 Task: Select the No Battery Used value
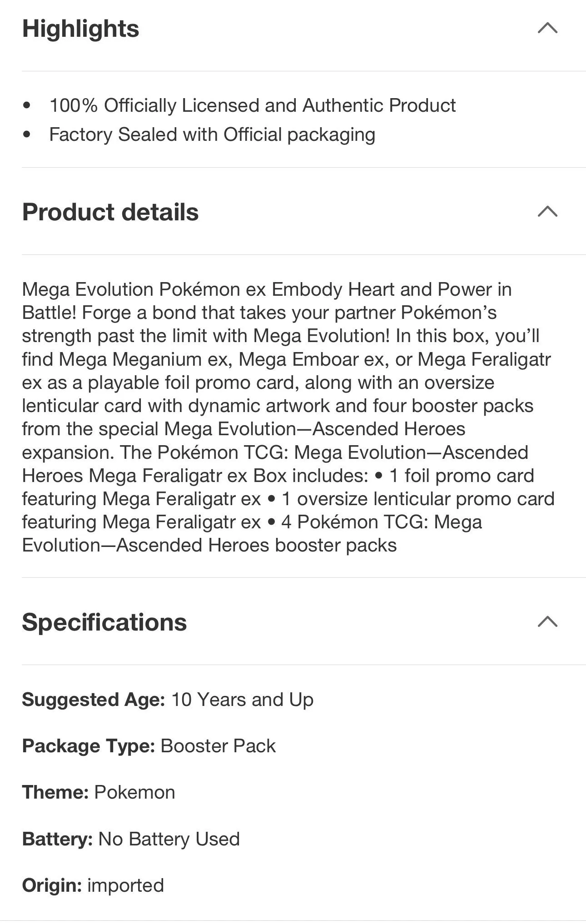(x=169, y=839)
